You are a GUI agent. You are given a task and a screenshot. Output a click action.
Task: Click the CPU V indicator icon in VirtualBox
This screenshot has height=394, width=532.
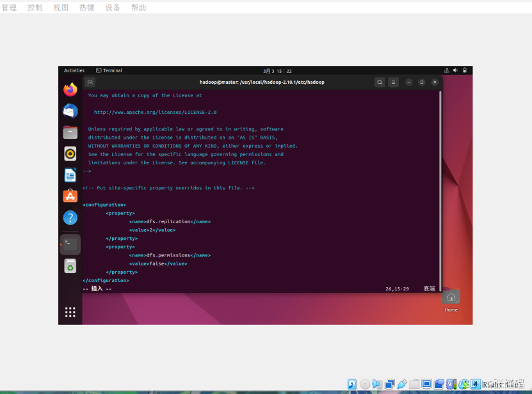click(x=451, y=384)
